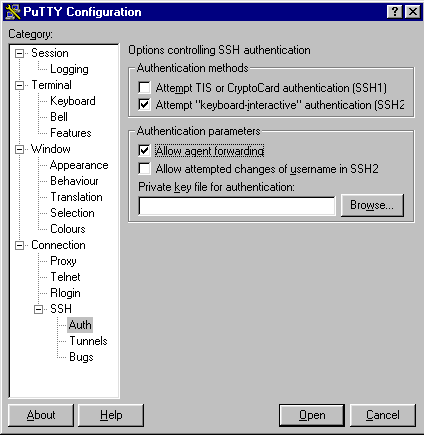This screenshot has height=435, width=424.
Task: Focus the private key file text field
Action: tap(237, 206)
